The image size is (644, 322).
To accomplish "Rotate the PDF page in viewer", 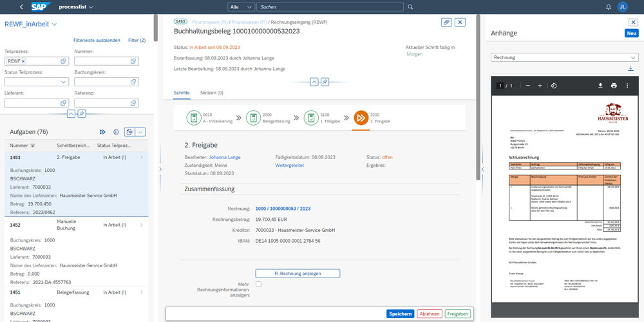I will pos(554,86).
